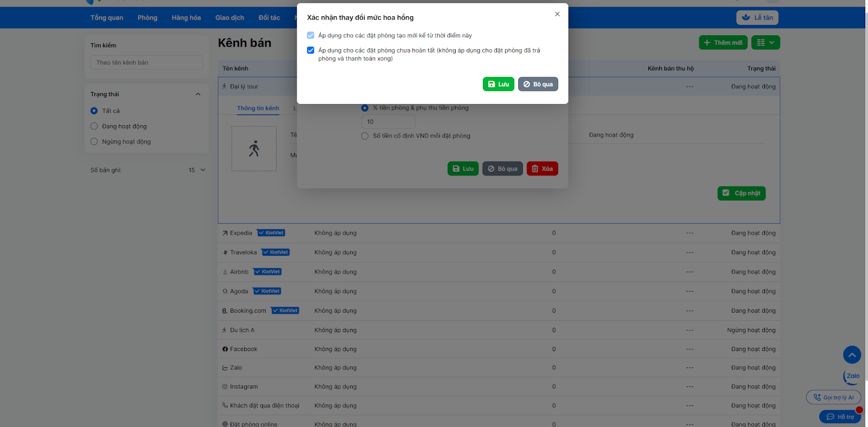Collapse the Trạng thái filter panel
The image size is (868, 427).
(x=198, y=94)
